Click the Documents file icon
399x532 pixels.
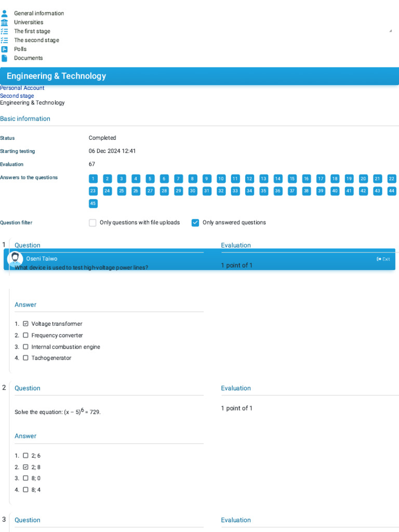(x=4, y=58)
